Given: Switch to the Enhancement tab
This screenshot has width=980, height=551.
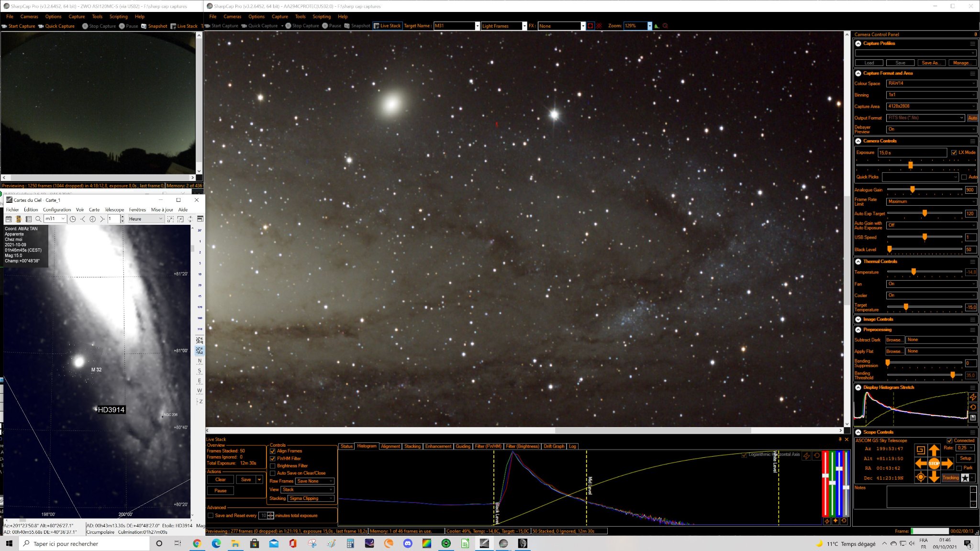Looking at the screenshot, I should coord(438,446).
